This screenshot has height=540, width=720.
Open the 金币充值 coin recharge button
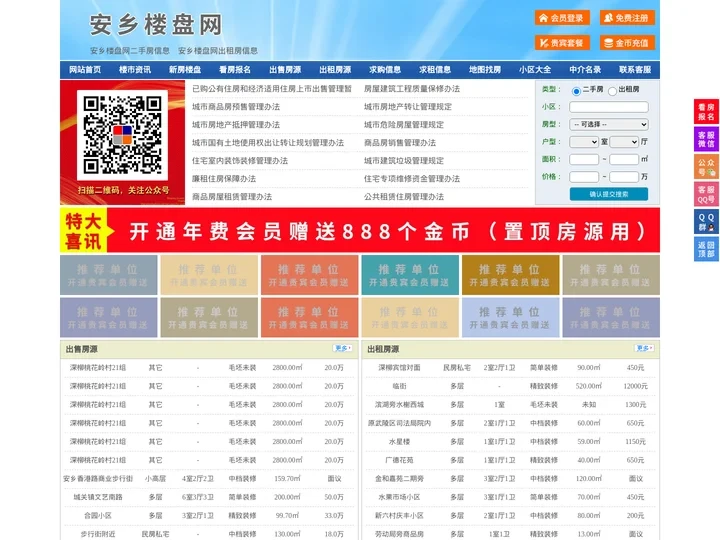click(x=627, y=43)
